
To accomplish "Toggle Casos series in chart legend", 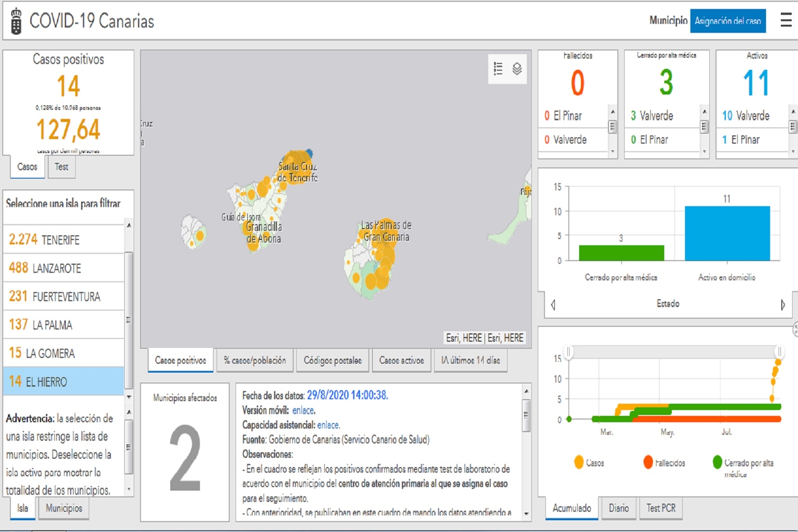I will 589,463.
